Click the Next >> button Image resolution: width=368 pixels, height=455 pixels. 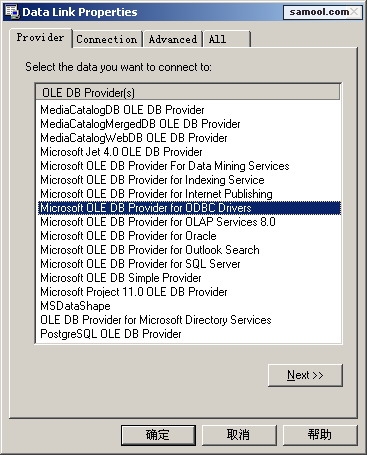[x=305, y=375]
